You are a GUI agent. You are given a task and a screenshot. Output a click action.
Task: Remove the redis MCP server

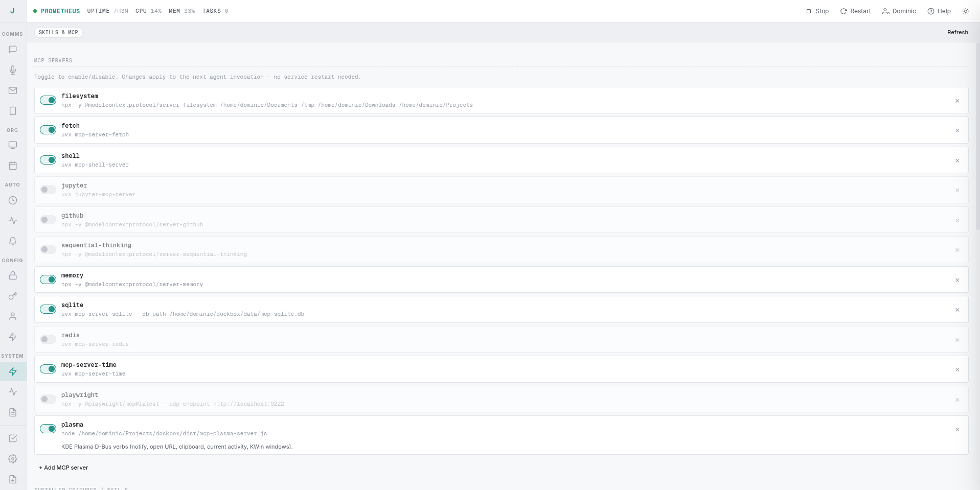pyautogui.click(x=957, y=340)
